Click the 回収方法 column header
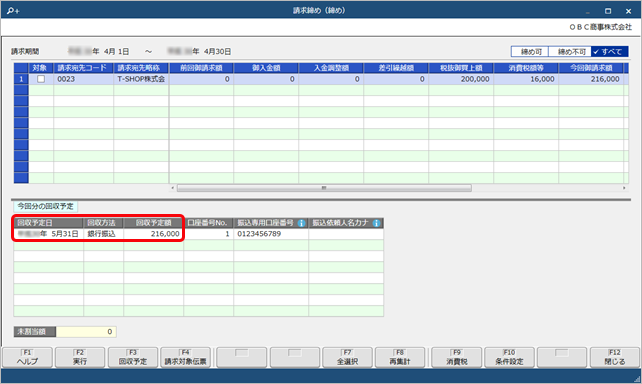 click(104, 223)
